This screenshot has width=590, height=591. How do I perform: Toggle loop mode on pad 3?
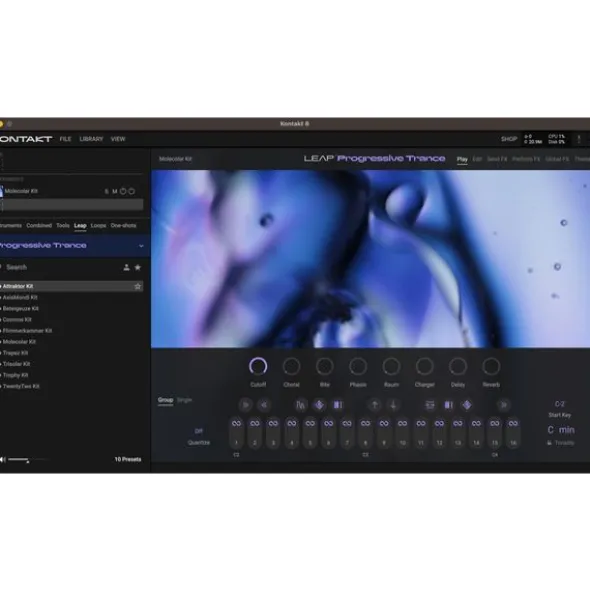273,423
